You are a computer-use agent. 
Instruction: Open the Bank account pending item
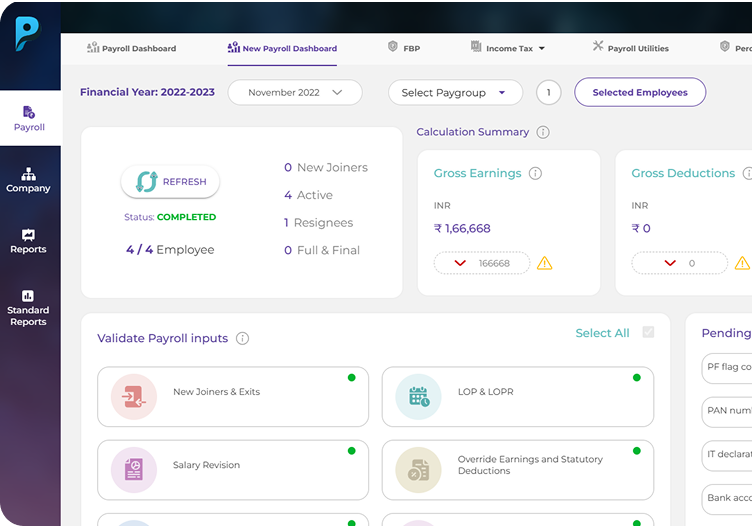pyautogui.click(x=727, y=499)
